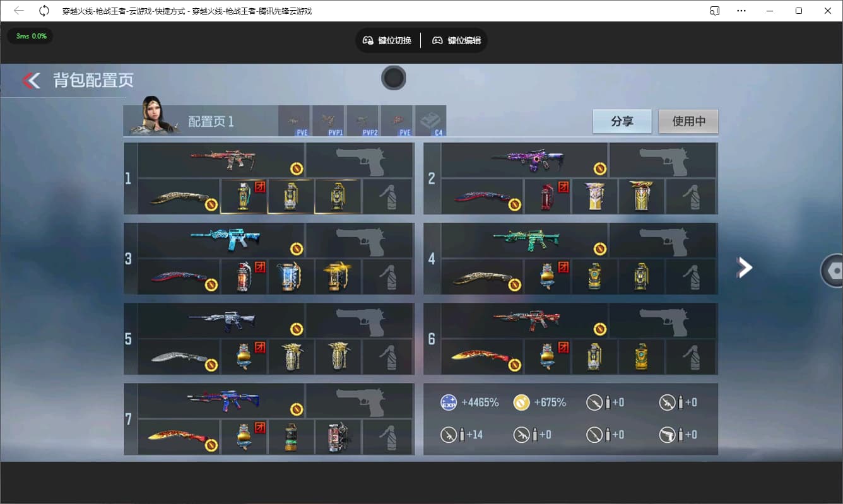Select the empty pistol slot in loadout 2
Image resolution: width=843 pixels, height=504 pixels.
(663, 160)
